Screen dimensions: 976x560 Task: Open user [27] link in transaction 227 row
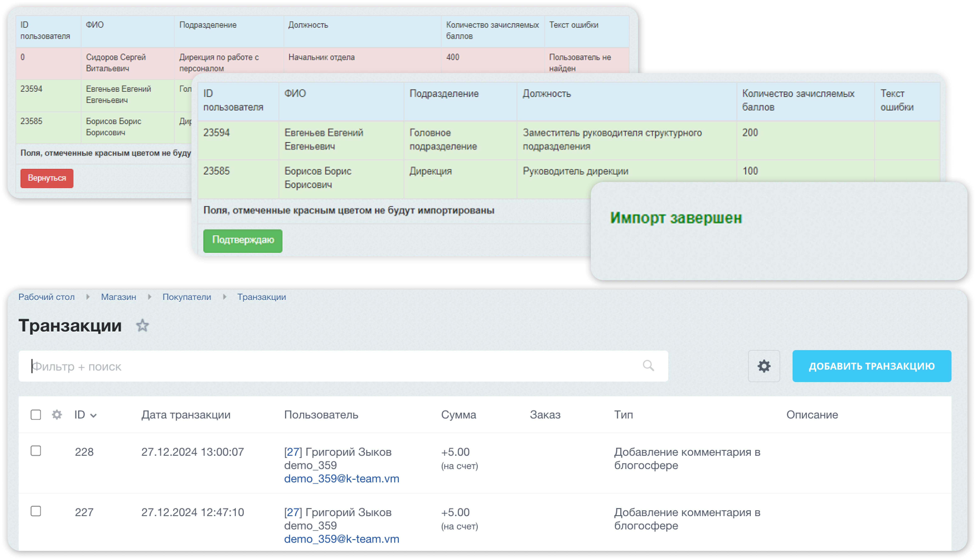click(293, 512)
